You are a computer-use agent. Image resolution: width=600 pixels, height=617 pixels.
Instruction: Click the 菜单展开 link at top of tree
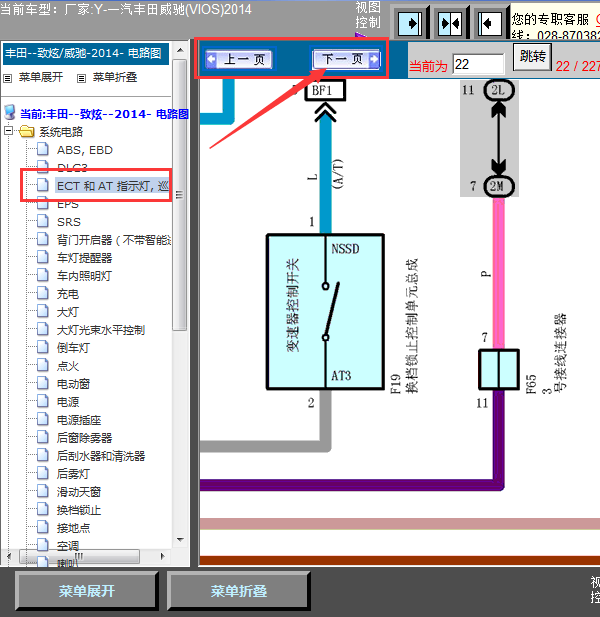(41, 77)
